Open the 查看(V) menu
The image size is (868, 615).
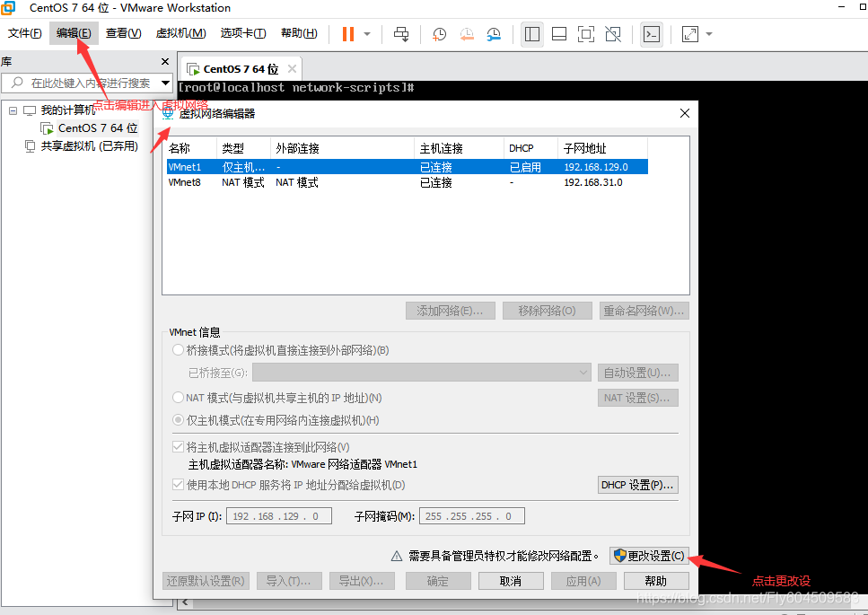coord(124,33)
